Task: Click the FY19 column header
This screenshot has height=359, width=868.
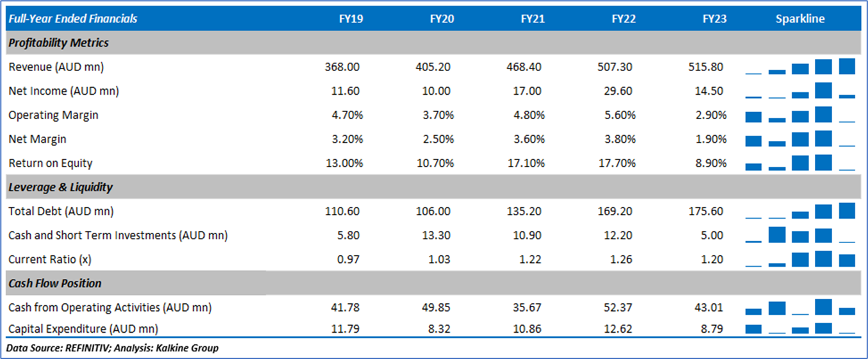Action: coord(351,19)
